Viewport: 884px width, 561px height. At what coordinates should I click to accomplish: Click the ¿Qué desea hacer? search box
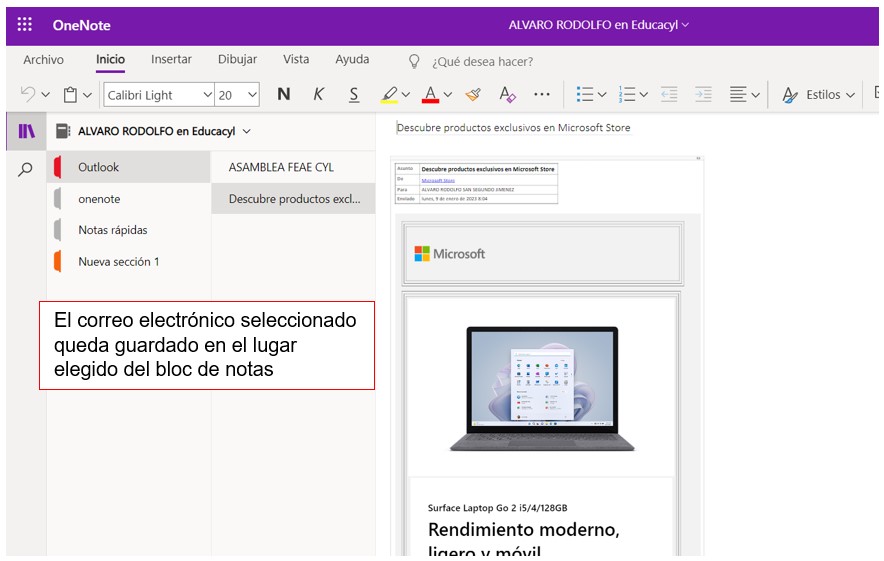point(482,61)
